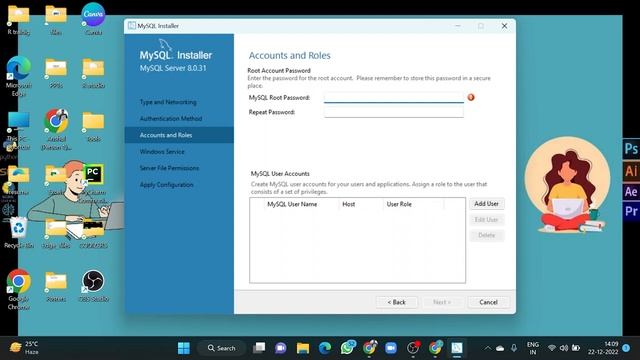
Task: Open the Recycle Bin desktop icon
Action: pyautogui.click(x=18, y=233)
